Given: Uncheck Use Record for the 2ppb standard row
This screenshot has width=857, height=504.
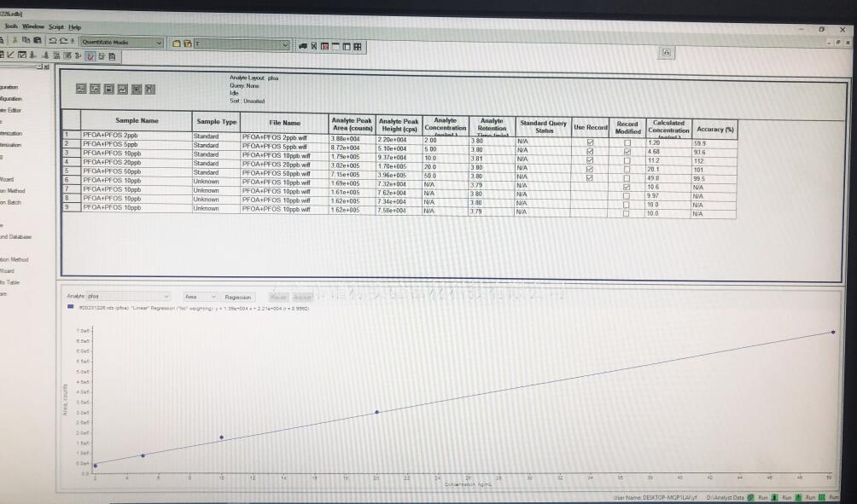Looking at the screenshot, I should tap(589, 142).
